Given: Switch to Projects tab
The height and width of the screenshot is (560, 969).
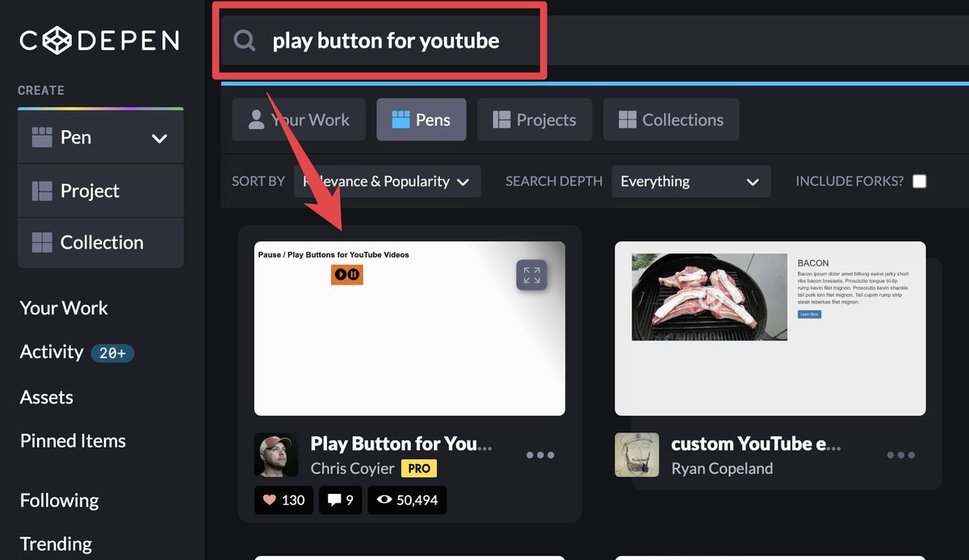Looking at the screenshot, I should 535,119.
